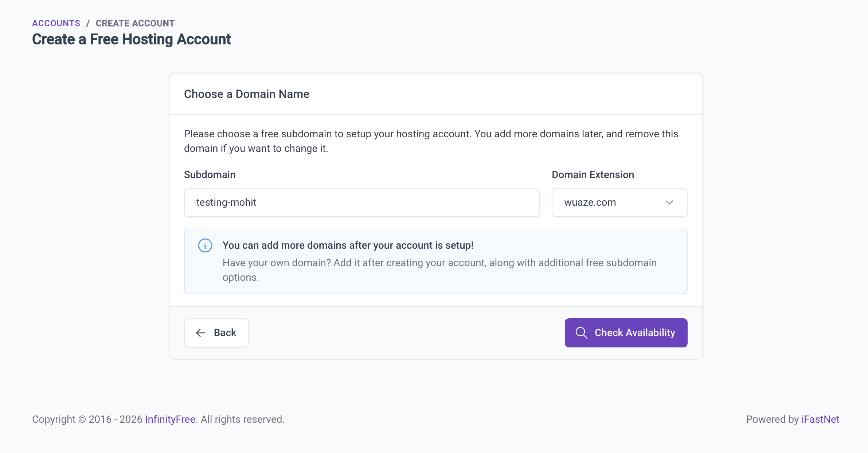Screen dimensions: 868x453
Task: Click the Back button label
Action: (225, 333)
